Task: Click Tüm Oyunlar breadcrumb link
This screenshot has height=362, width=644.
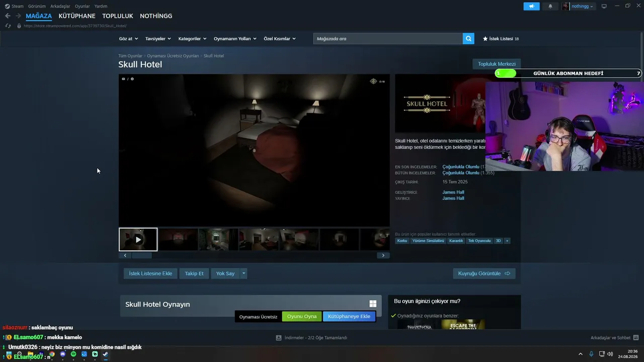Action: 130,56
